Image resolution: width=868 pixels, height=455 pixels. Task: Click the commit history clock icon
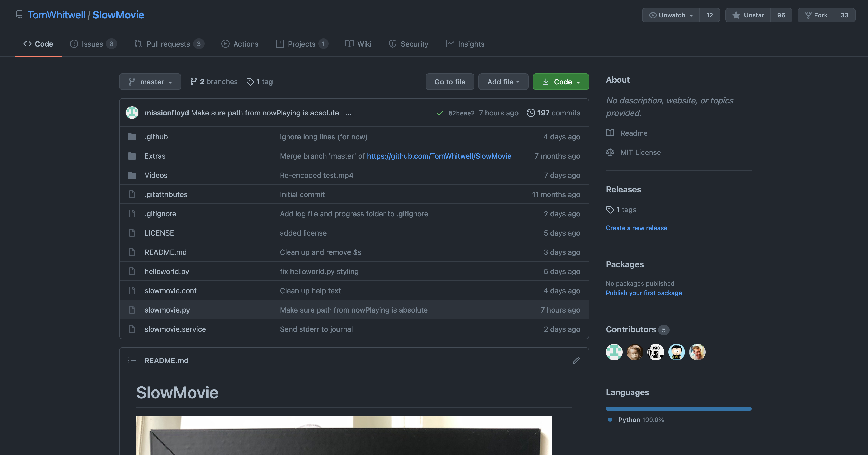coord(530,113)
